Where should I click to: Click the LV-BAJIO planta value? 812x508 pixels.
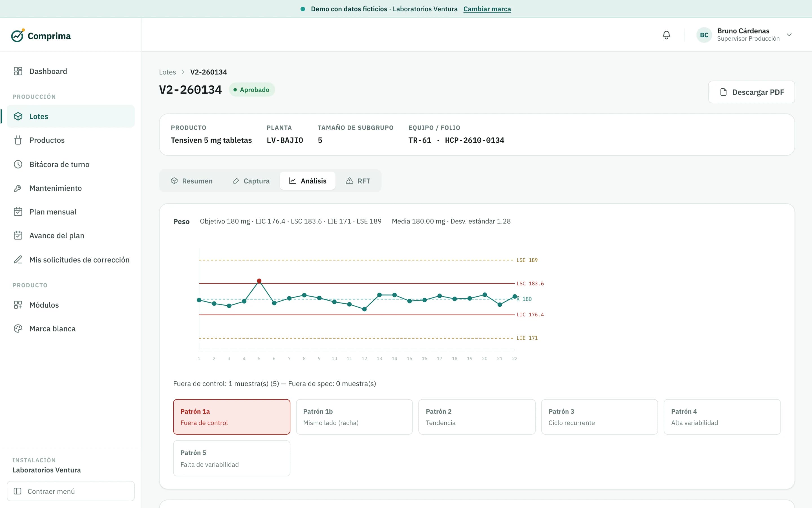pyautogui.click(x=285, y=140)
